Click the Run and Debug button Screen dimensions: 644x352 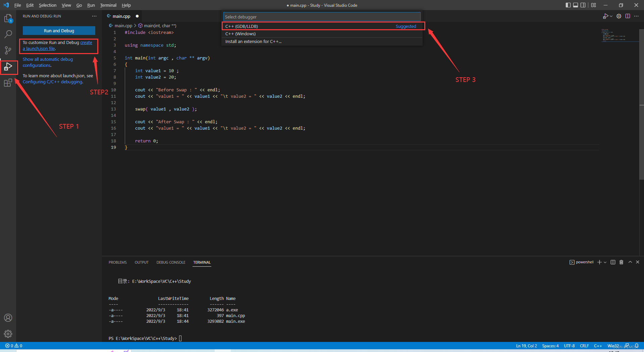click(x=59, y=31)
